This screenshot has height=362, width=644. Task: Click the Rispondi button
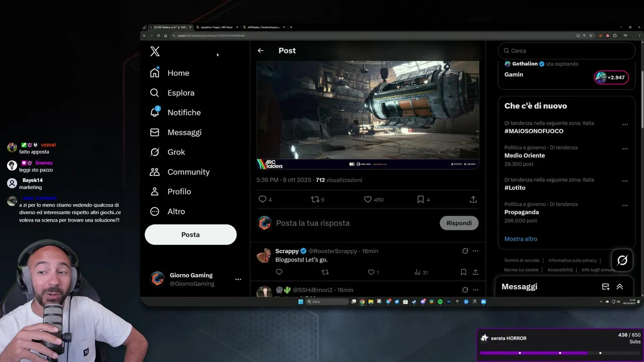[459, 223]
